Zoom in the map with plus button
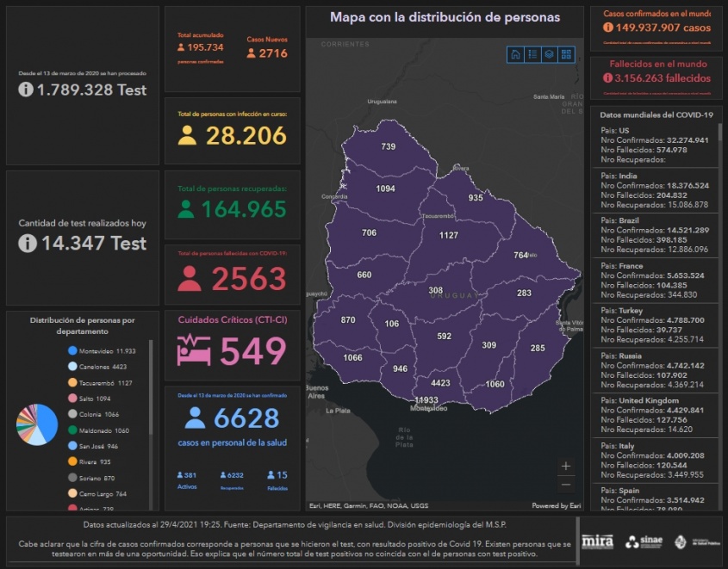728x569 pixels. click(565, 466)
